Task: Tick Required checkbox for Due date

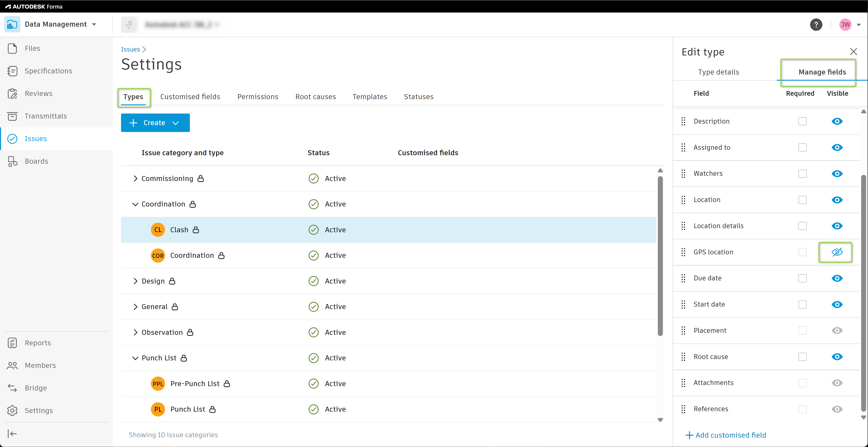Action: click(x=802, y=278)
